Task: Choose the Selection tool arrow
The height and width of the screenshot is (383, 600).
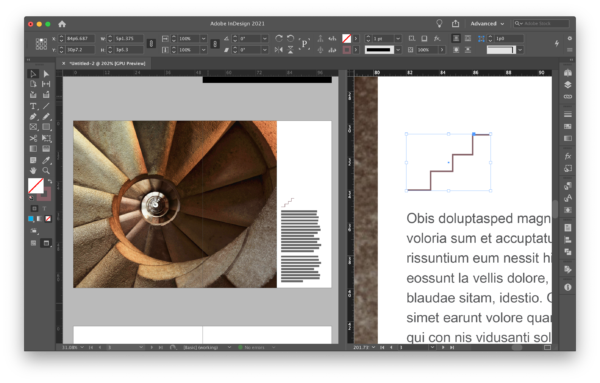Action: (33, 74)
